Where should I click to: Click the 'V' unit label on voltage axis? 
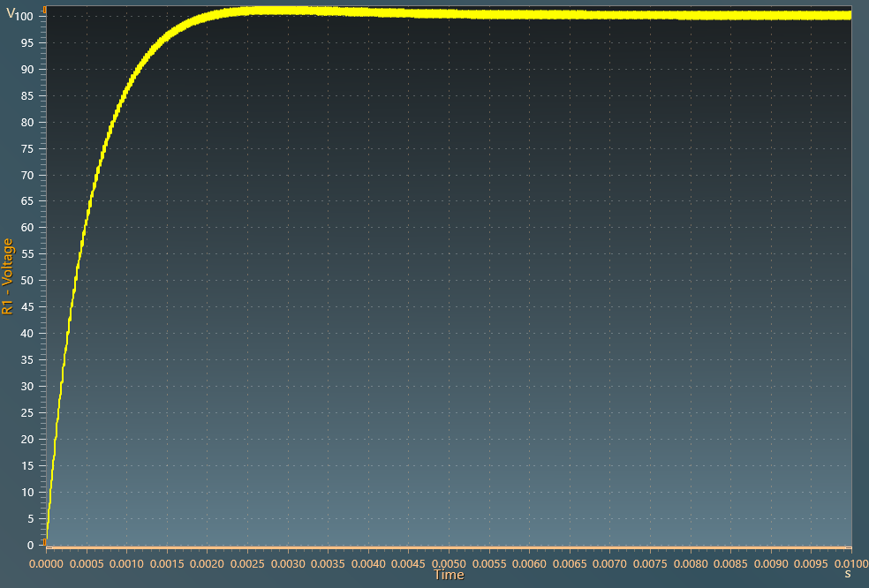pyautogui.click(x=10, y=14)
